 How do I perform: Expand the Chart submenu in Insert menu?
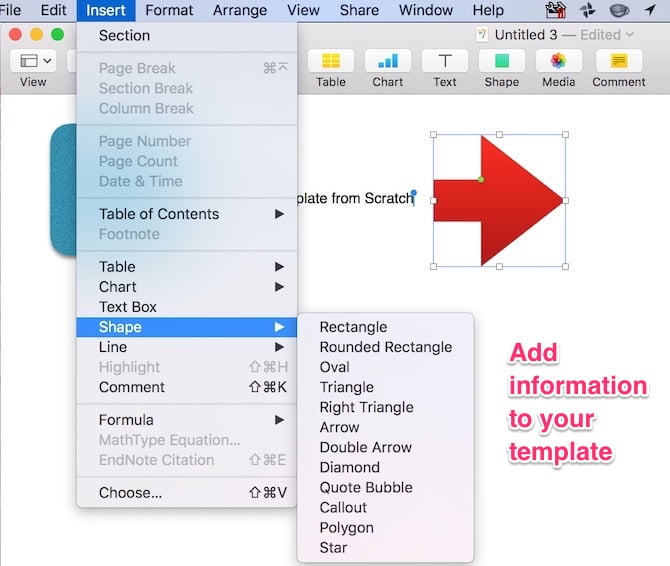tap(186, 287)
